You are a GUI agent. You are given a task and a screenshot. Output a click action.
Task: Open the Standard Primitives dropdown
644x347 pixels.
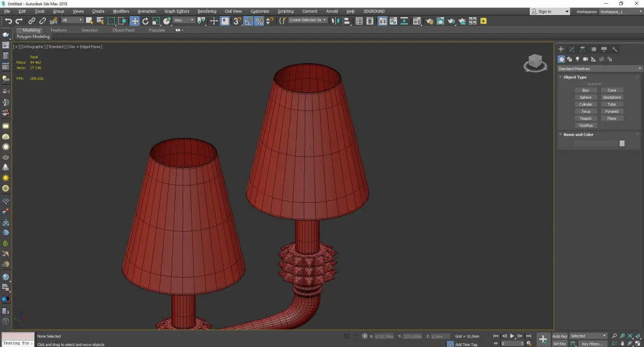pos(599,69)
